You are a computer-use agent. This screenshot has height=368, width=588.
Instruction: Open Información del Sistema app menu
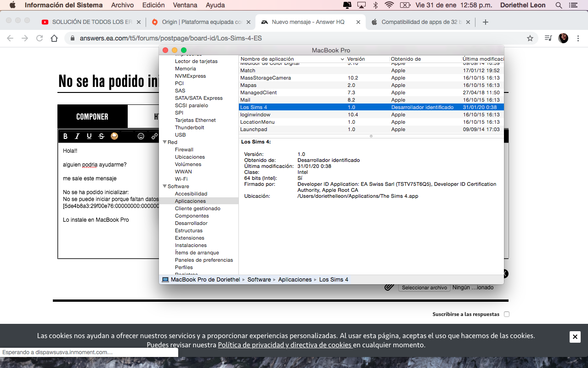click(x=63, y=5)
